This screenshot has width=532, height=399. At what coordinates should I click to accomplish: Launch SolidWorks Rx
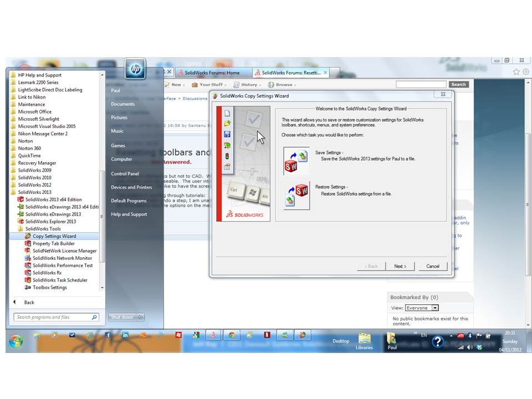pos(43,273)
